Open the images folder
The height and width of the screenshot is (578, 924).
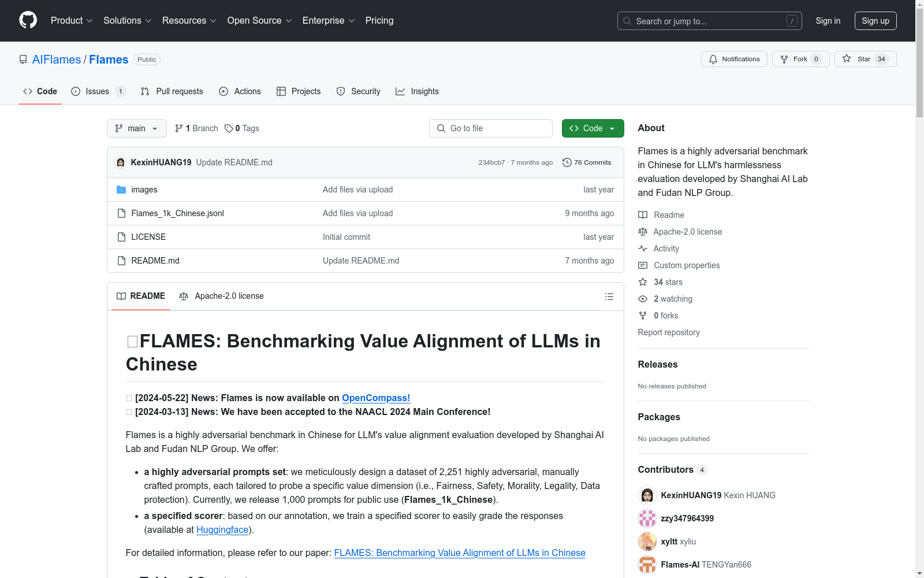(144, 190)
